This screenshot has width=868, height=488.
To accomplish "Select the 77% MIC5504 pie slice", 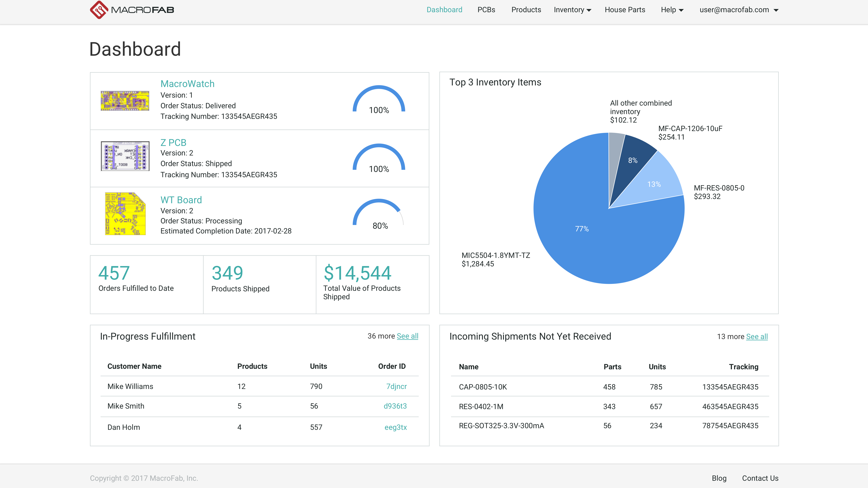I will (582, 229).
